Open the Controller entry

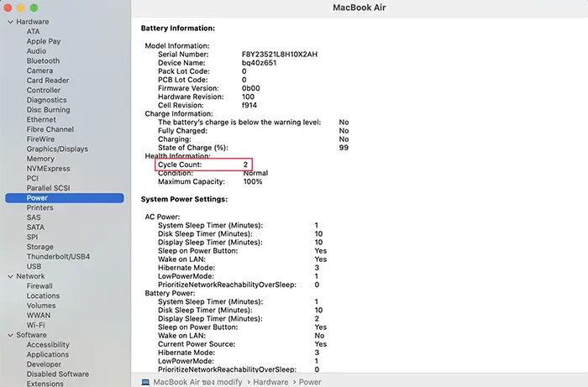coord(44,90)
